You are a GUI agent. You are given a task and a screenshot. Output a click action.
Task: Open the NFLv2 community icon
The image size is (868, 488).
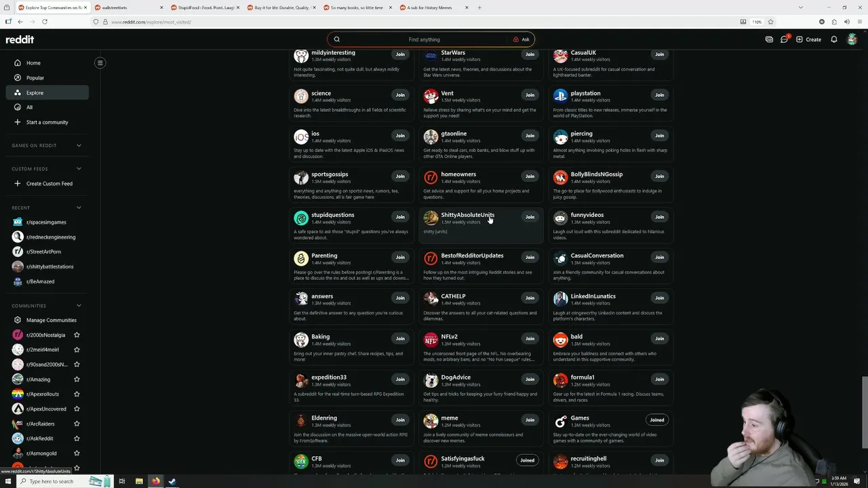tap(431, 340)
